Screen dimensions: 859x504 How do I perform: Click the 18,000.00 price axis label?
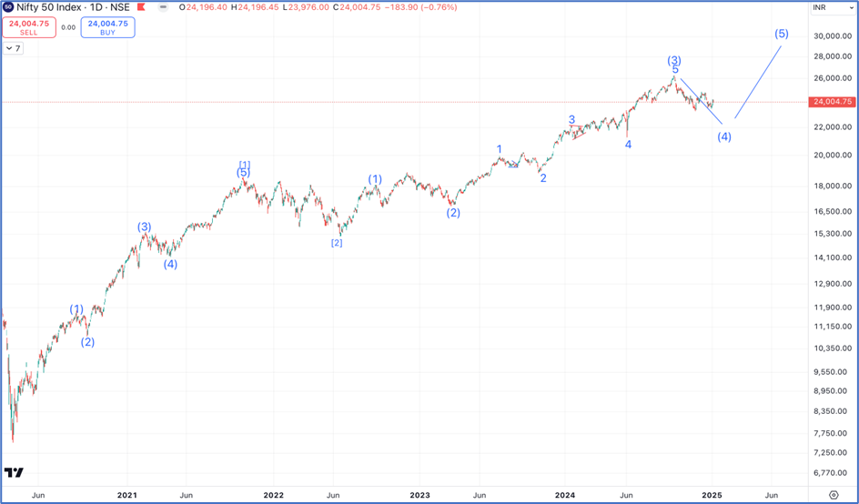coord(832,186)
